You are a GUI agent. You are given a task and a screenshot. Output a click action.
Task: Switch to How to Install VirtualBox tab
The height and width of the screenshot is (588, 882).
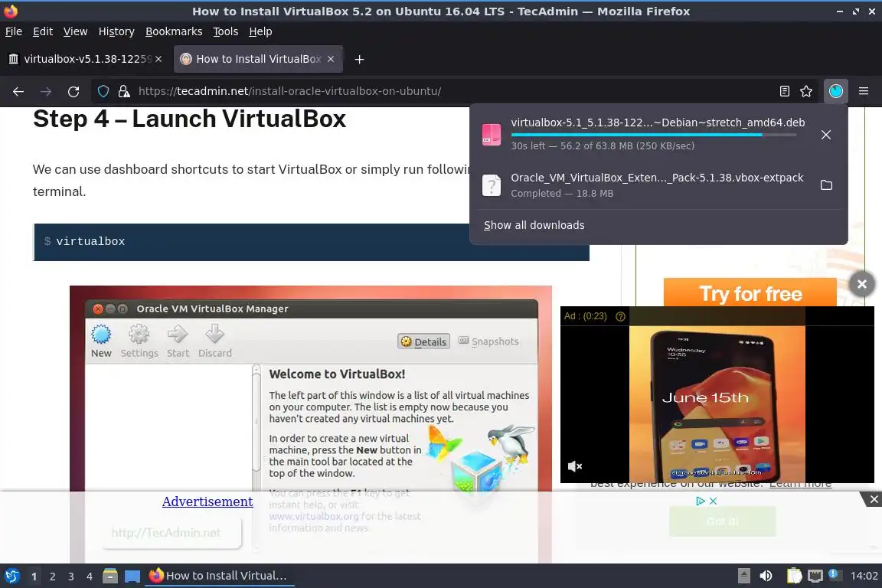click(x=258, y=59)
